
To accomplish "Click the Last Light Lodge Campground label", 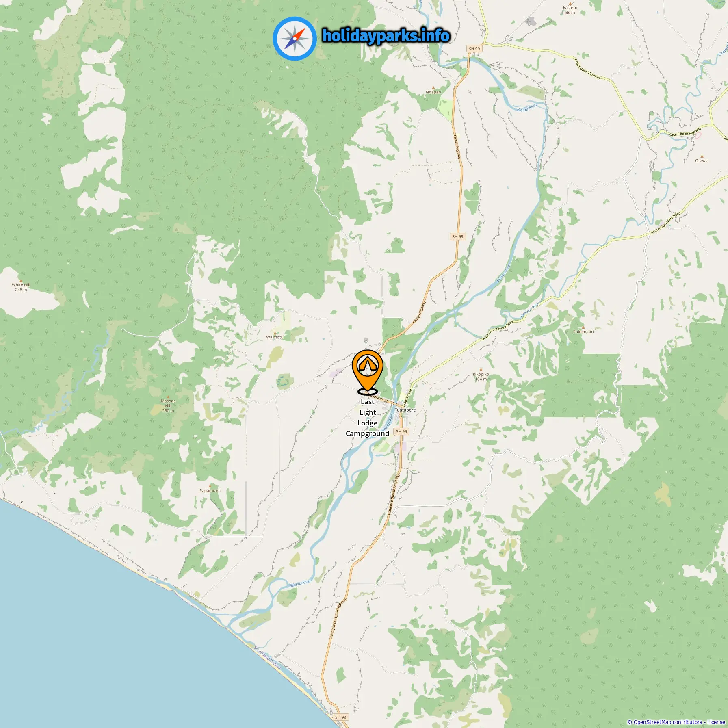I will point(367,418).
